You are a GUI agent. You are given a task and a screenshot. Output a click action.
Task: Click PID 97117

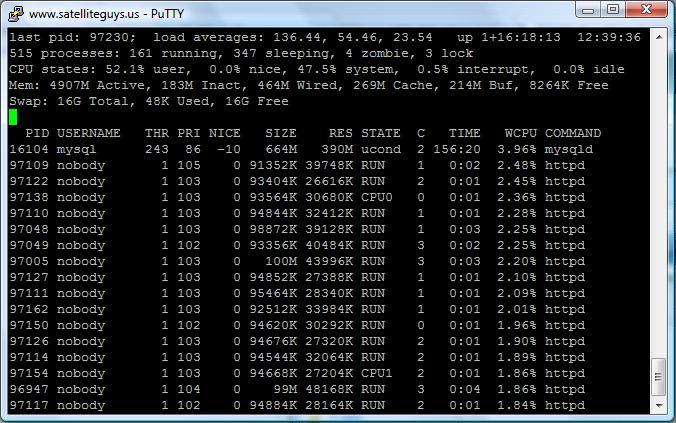tap(29, 405)
